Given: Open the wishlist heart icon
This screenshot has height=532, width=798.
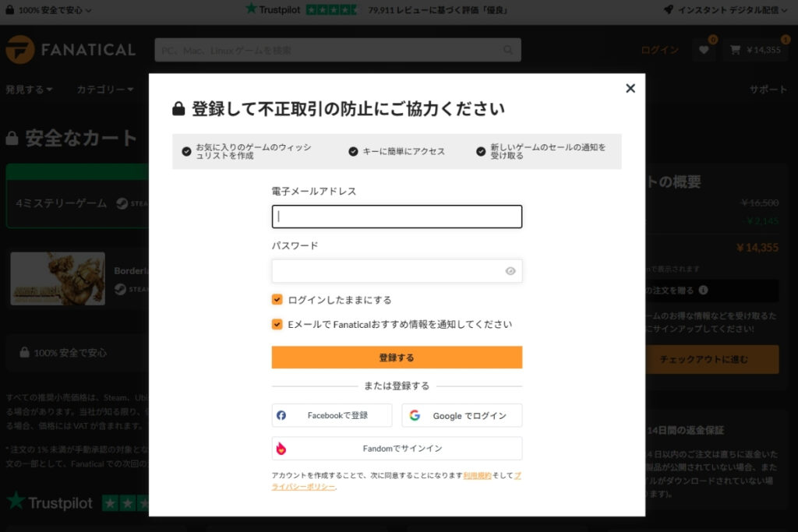Looking at the screenshot, I should [704, 50].
